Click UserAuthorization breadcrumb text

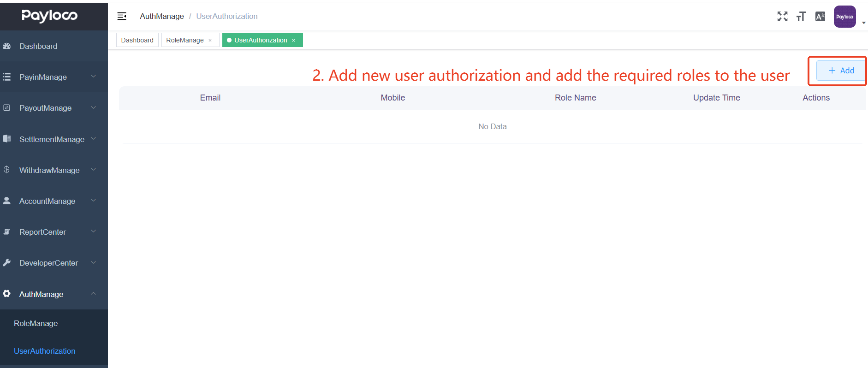point(227,16)
